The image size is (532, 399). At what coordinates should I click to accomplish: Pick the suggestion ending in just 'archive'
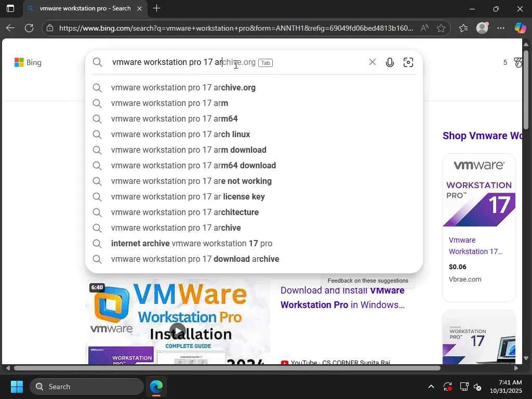[x=254, y=228]
